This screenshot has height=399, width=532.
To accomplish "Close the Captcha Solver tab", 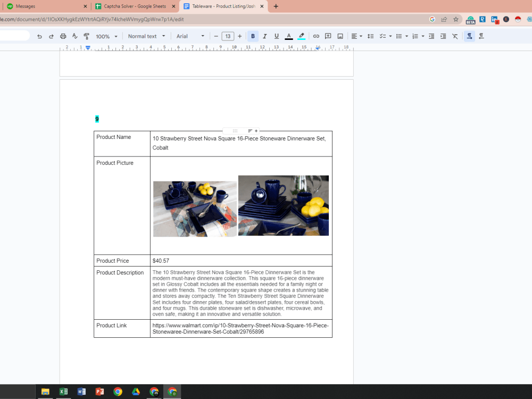I will [174, 6].
